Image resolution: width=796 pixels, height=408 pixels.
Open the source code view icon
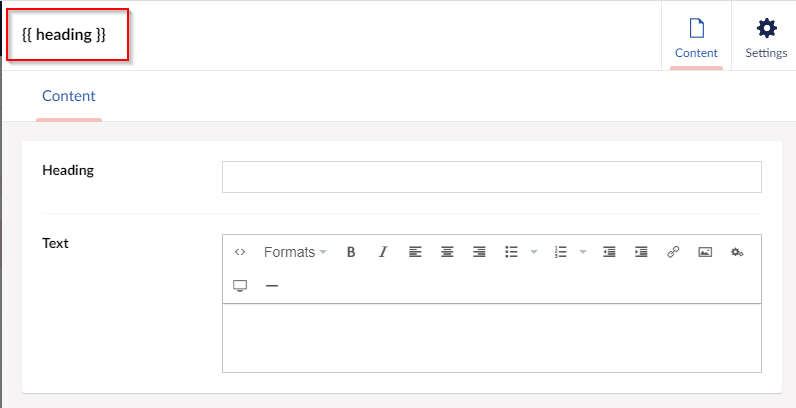tap(240, 252)
